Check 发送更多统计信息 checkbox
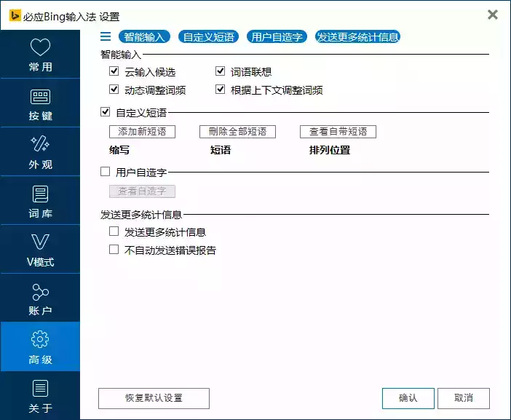Image resolution: width=511 pixels, height=420 pixels. [114, 231]
